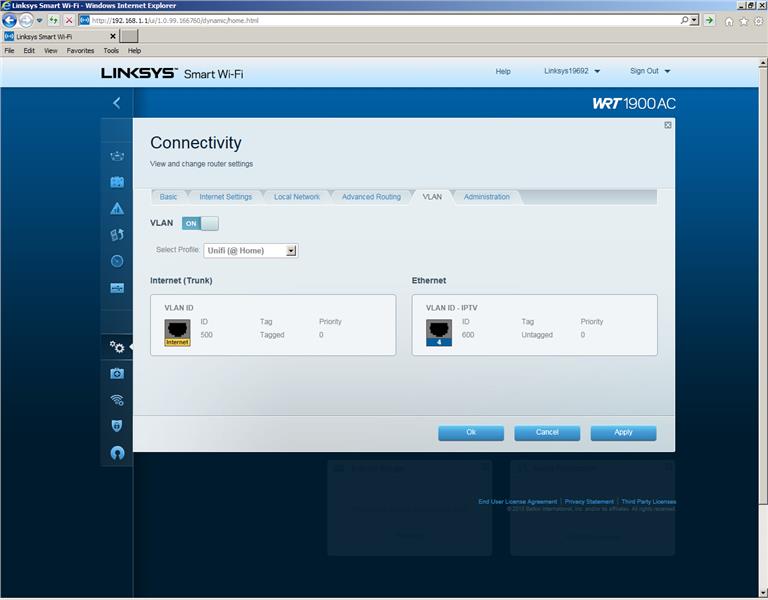Image resolution: width=768 pixels, height=600 pixels.
Task: Close the Connectivity dialog with X icon
Action: 668,125
